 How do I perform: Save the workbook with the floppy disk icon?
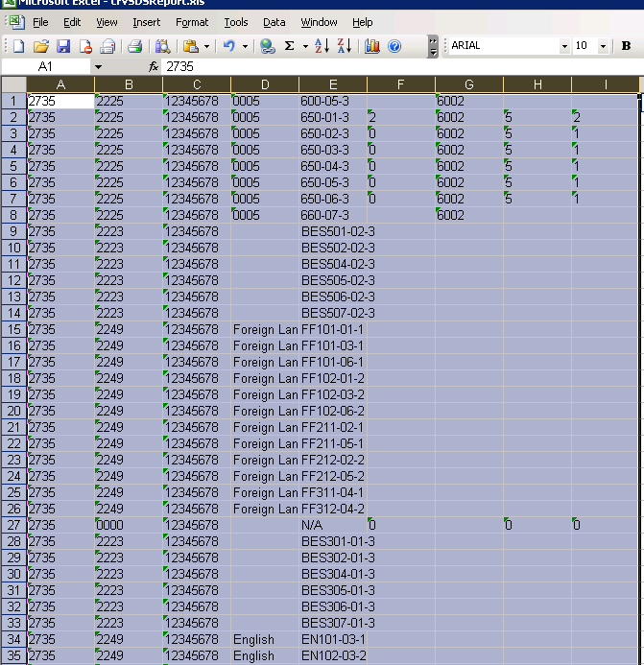(x=63, y=46)
